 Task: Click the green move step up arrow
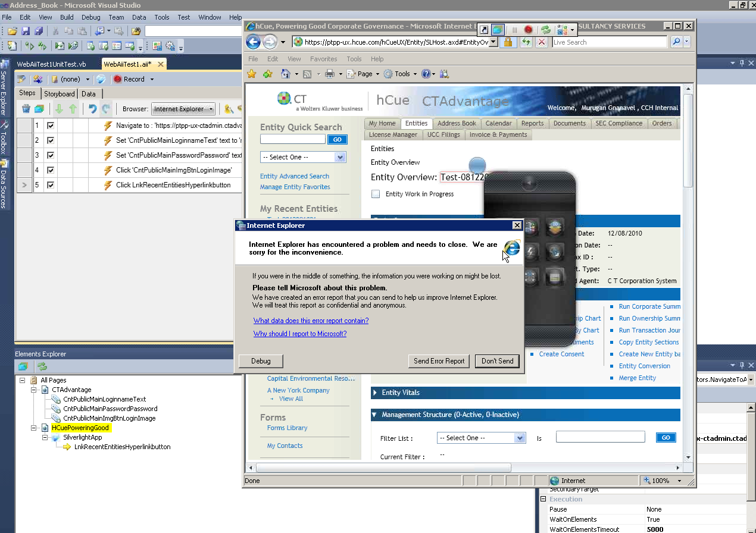point(73,109)
